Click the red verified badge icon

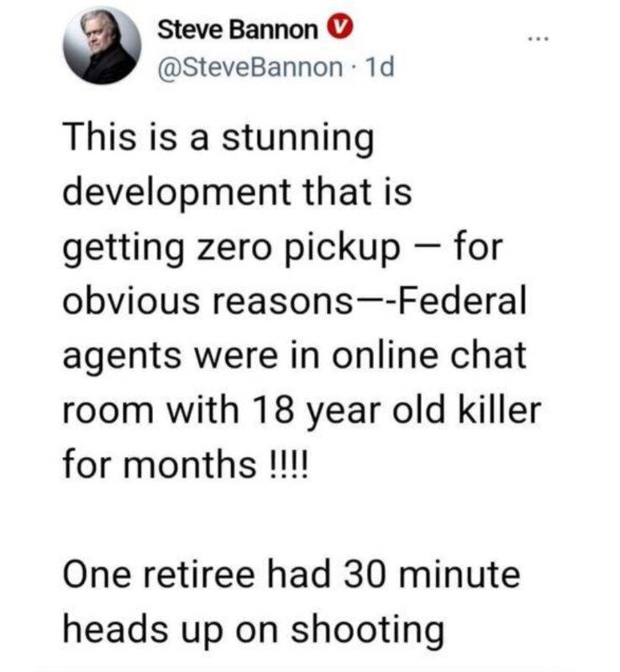point(335,33)
